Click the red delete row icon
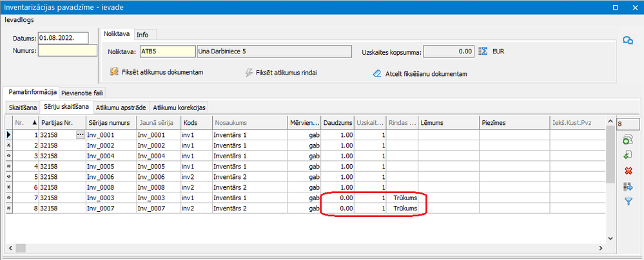 (628, 171)
